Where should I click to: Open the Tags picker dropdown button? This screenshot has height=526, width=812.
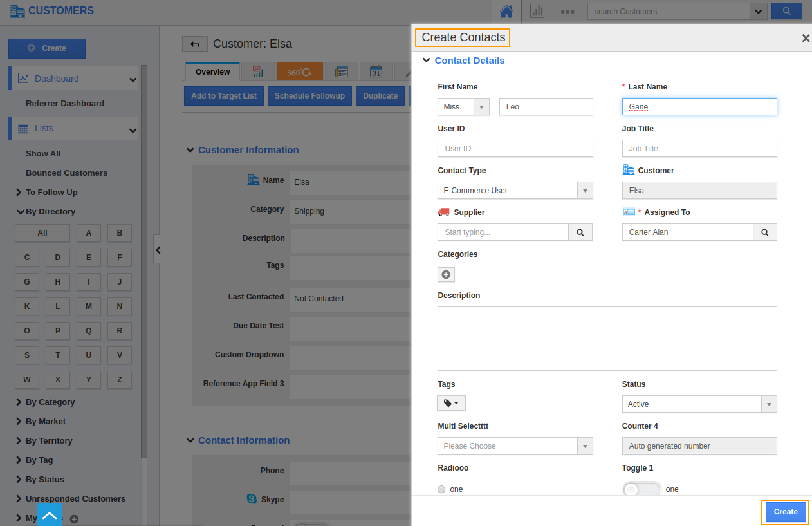[x=451, y=403]
